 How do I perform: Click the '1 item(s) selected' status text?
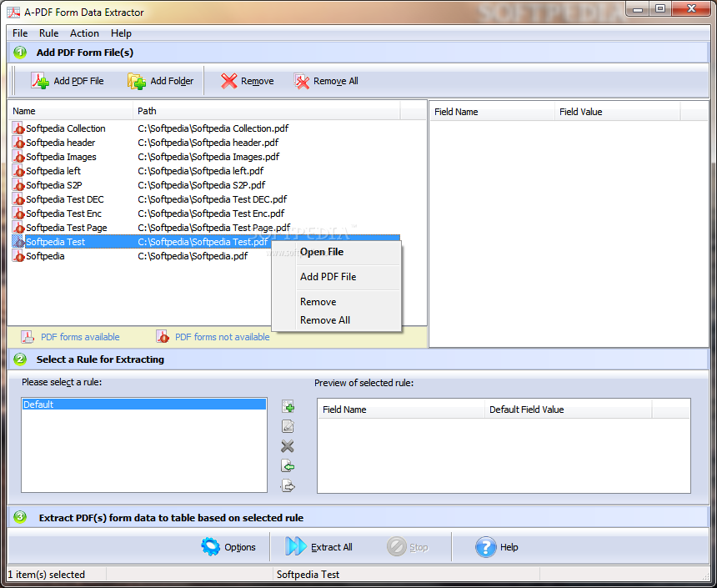click(x=47, y=575)
